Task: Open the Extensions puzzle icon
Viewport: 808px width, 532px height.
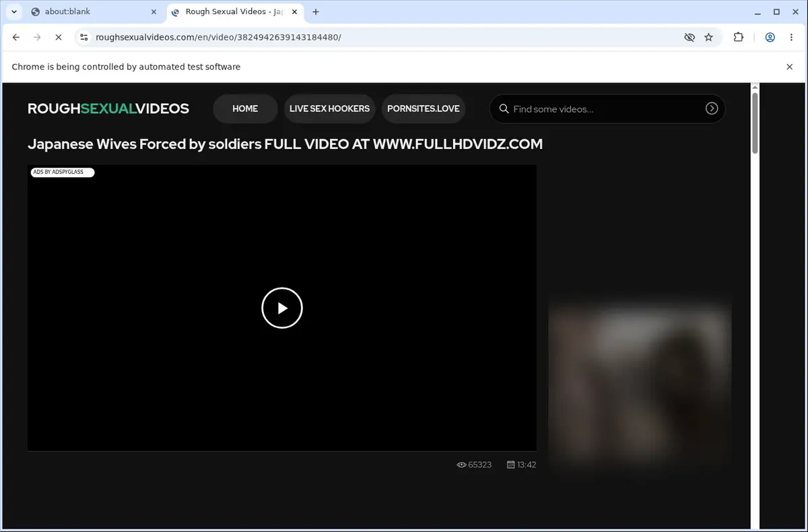Action: pos(739,38)
